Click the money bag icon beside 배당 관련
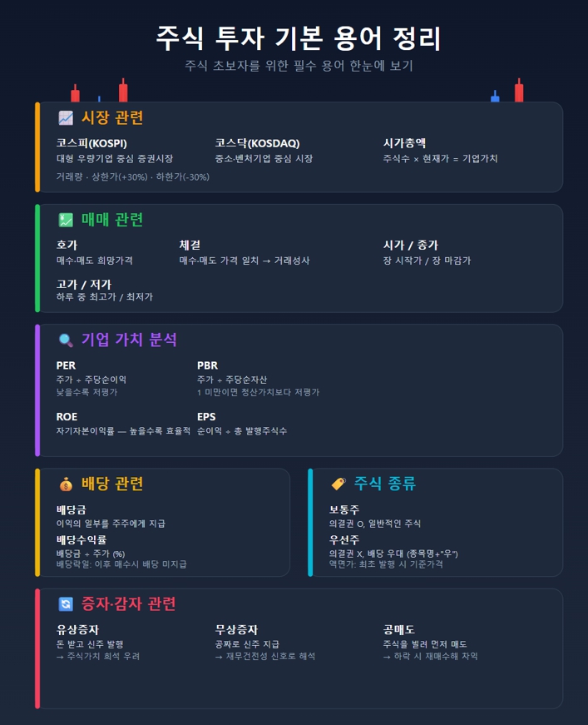 pos(66,484)
